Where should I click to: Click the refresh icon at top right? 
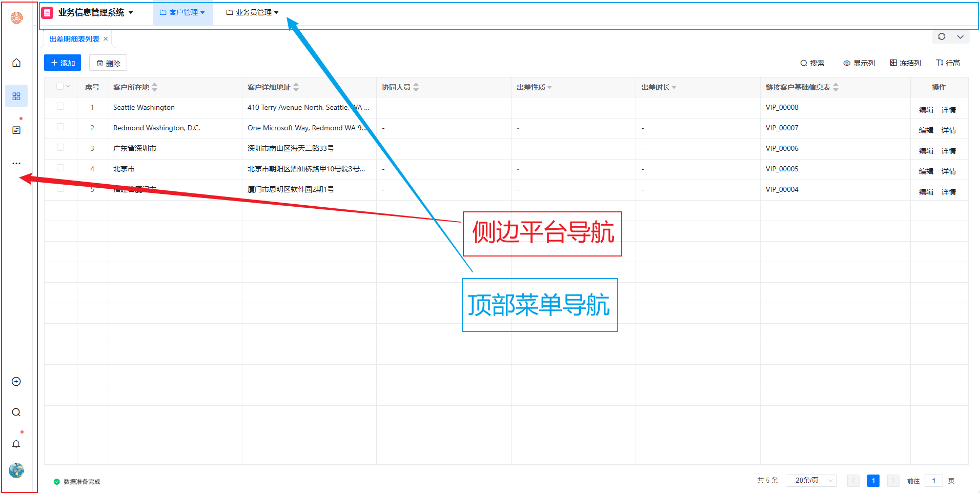[x=942, y=37]
